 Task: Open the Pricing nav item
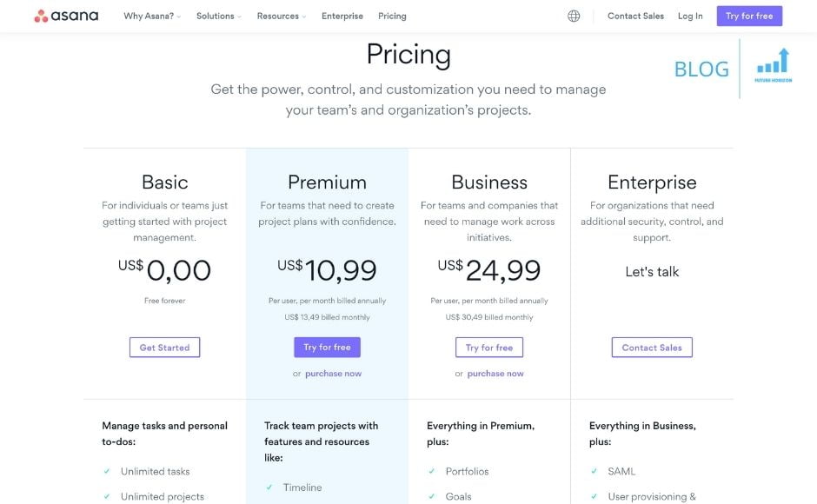[x=392, y=16]
